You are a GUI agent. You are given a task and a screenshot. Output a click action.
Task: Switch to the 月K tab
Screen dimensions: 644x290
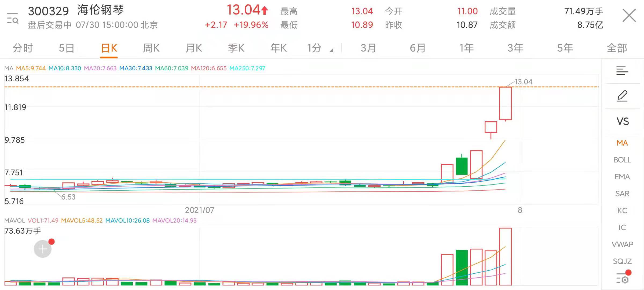point(194,48)
